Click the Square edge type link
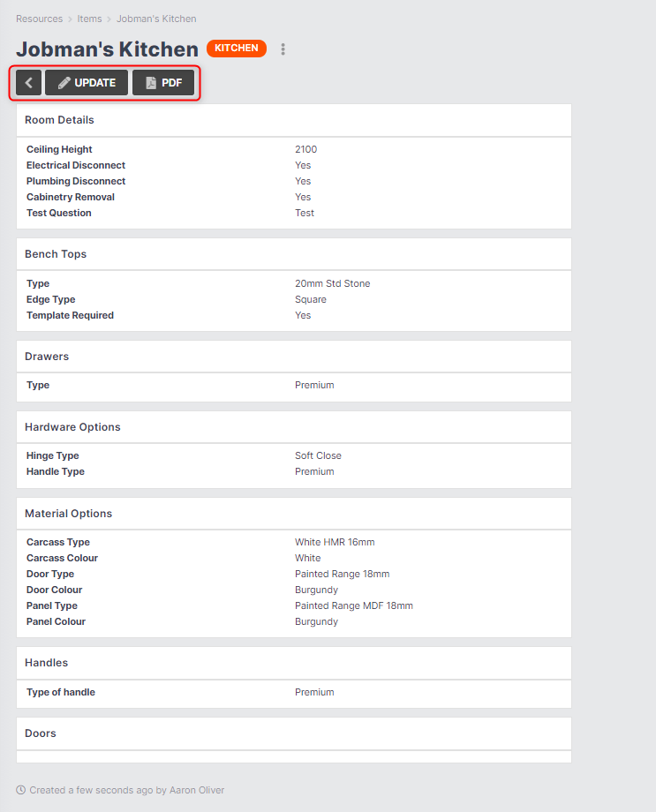The image size is (656, 812). (310, 299)
